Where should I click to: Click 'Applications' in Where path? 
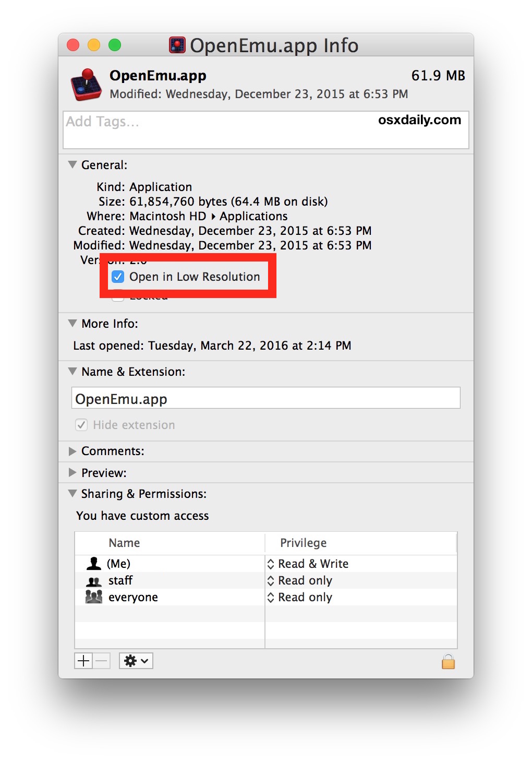click(253, 216)
